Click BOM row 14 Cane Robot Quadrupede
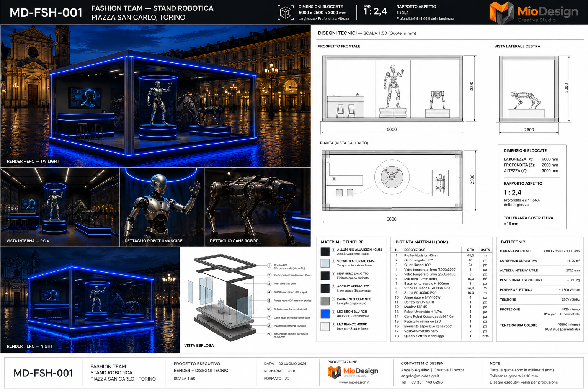 pos(441,317)
